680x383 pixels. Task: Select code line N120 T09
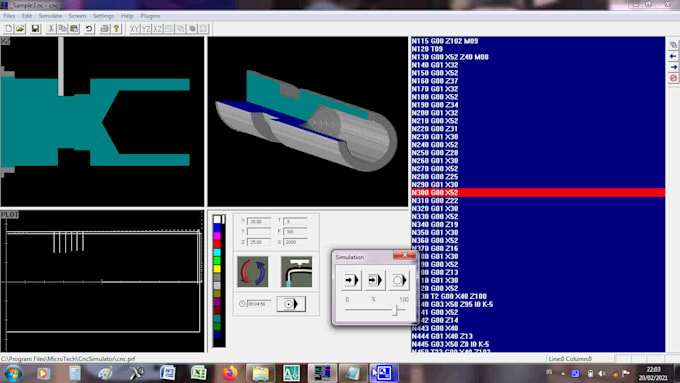(427, 49)
